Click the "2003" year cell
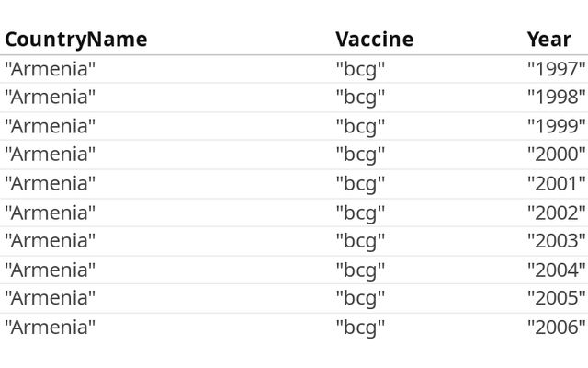This screenshot has width=588, height=368. tap(556, 240)
